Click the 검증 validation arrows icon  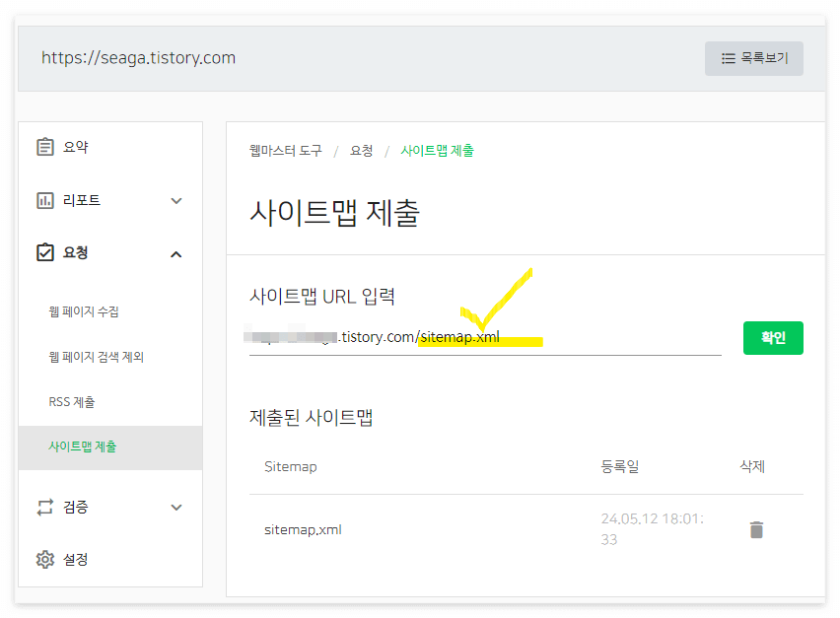44,507
